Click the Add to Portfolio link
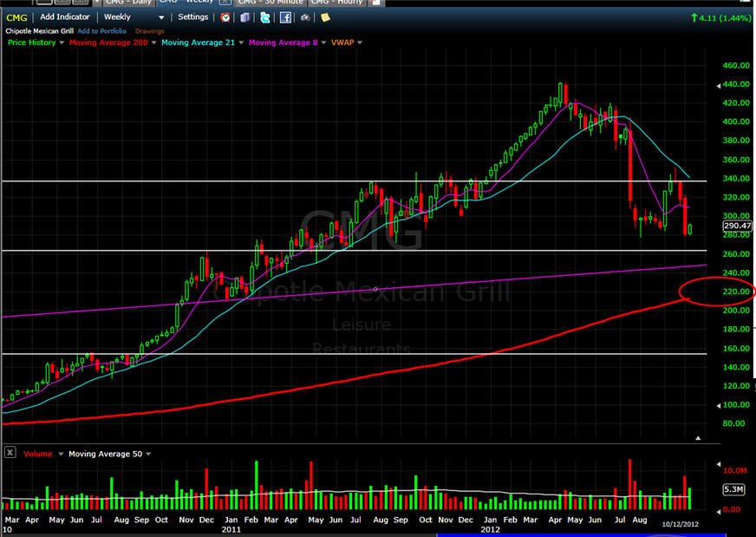The width and height of the screenshot is (756, 537). coord(101,31)
